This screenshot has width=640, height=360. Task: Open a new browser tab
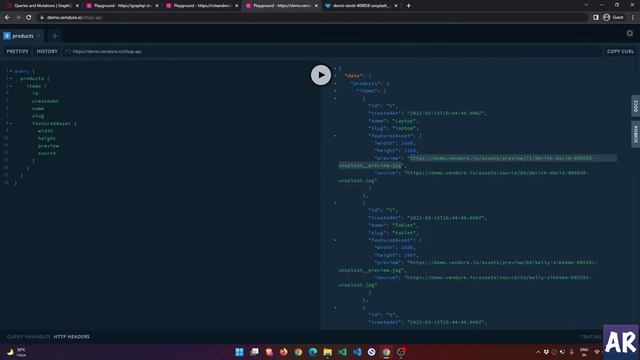point(409,6)
